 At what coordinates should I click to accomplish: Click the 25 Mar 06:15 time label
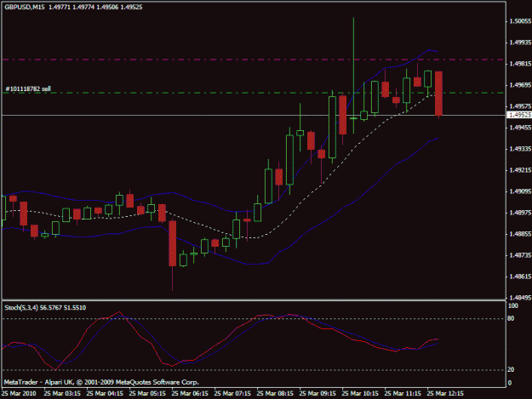coord(190,394)
